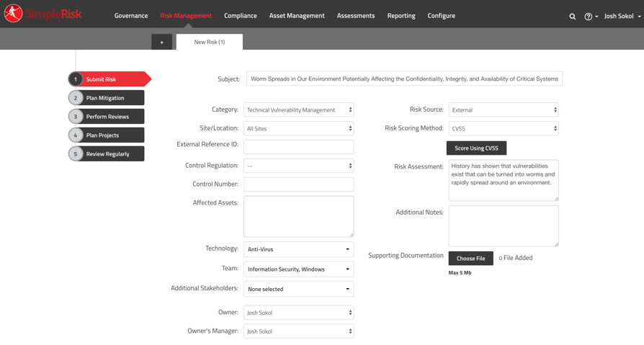The image size is (644, 345).
Task: Add a new risk tab with plus icon
Action: coord(161,42)
